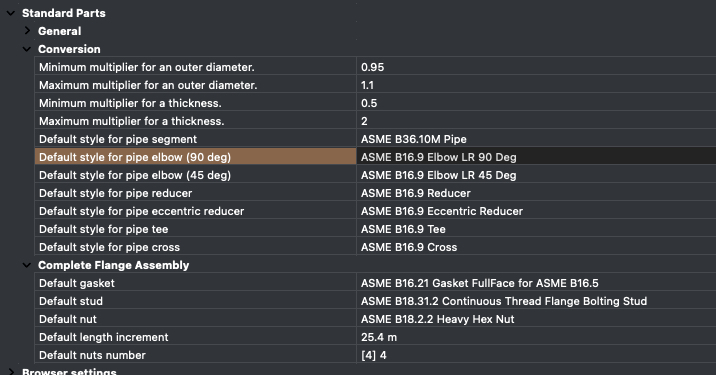This screenshot has height=375, width=716.
Task: Open the '[4] 4' nuts number value
Action: tap(536, 355)
